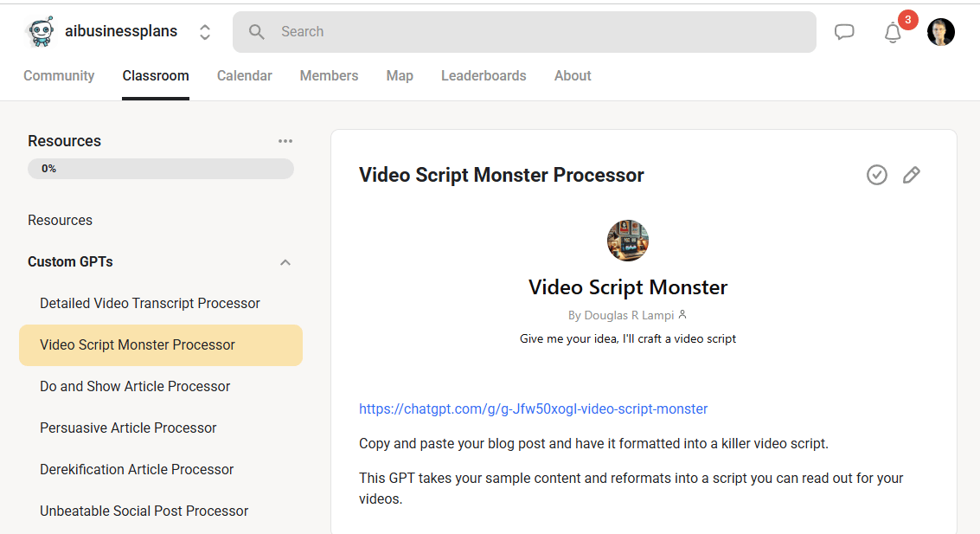Open Detailed Video Transcript Processor lesson

(x=150, y=303)
